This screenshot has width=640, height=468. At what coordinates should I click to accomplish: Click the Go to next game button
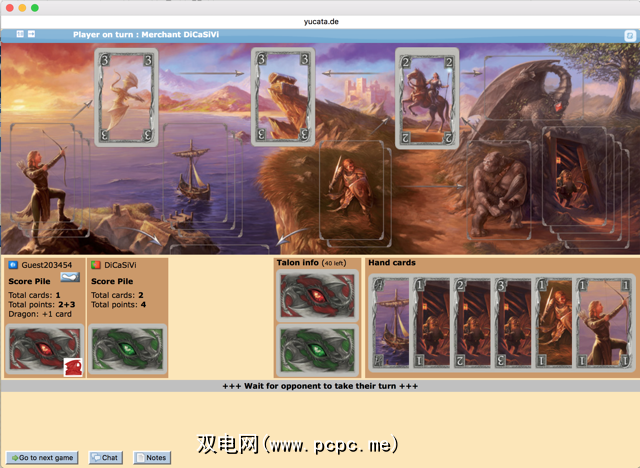tap(42, 457)
